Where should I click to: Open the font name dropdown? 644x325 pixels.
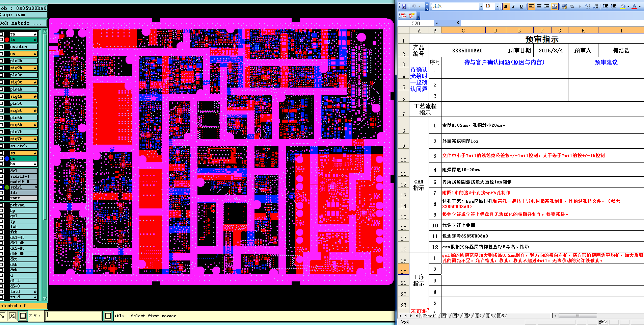tap(481, 6)
